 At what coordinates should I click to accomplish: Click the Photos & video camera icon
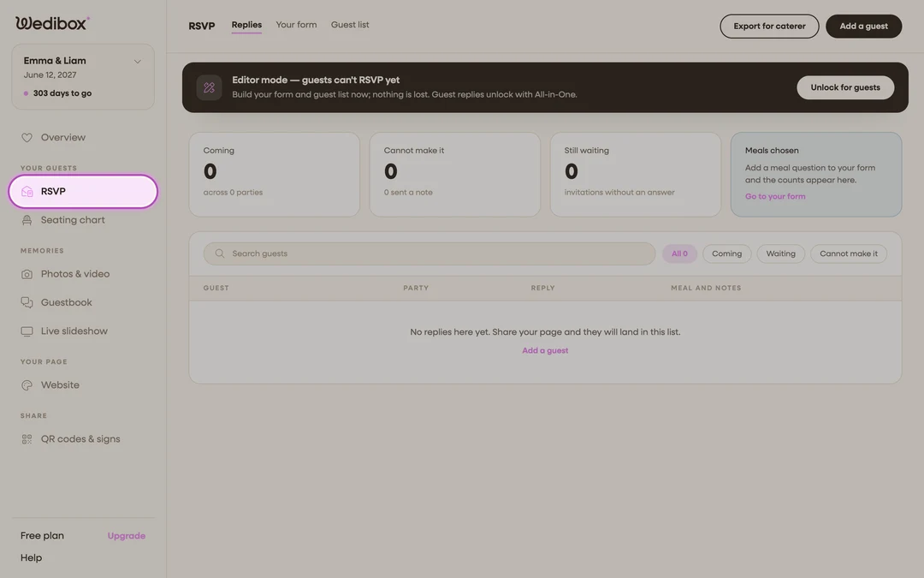(x=27, y=274)
